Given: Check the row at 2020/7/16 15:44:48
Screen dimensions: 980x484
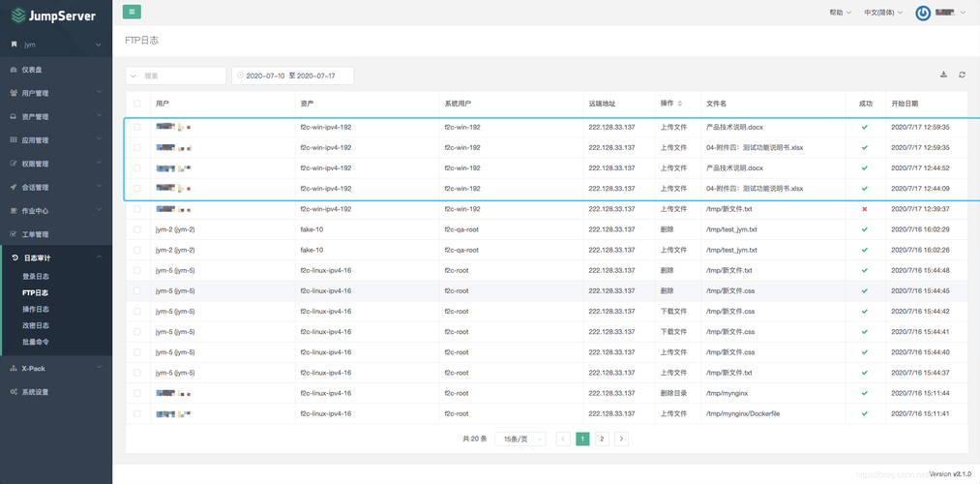Looking at the screenshot, I should click(x=137, y=270).
